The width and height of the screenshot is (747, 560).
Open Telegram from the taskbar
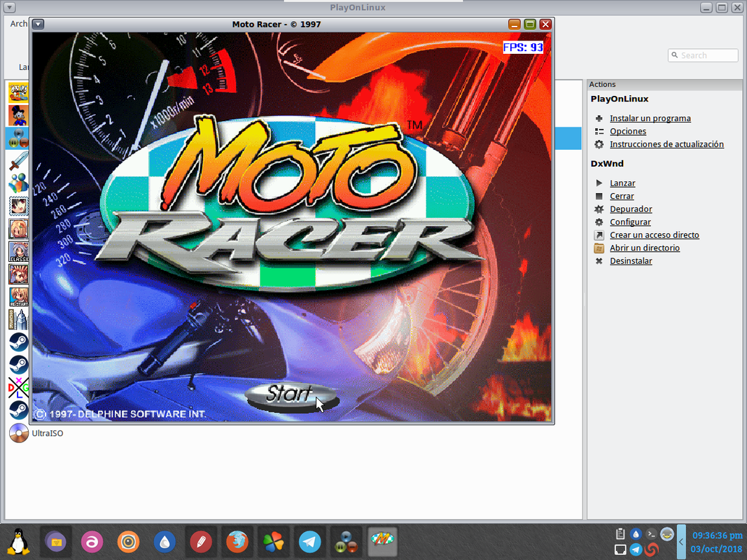(309, 541)
